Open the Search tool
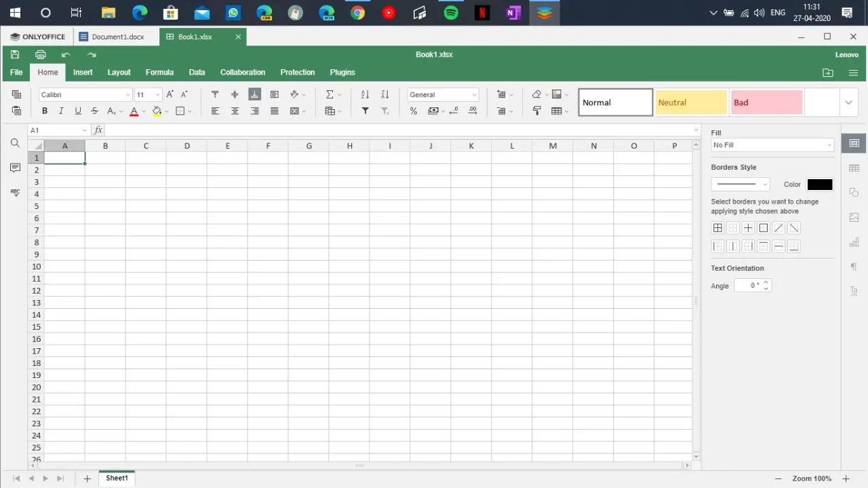Image resolution: width=868 pixels, height=488 pixels. pyautogui.click(x=15, y=143)
